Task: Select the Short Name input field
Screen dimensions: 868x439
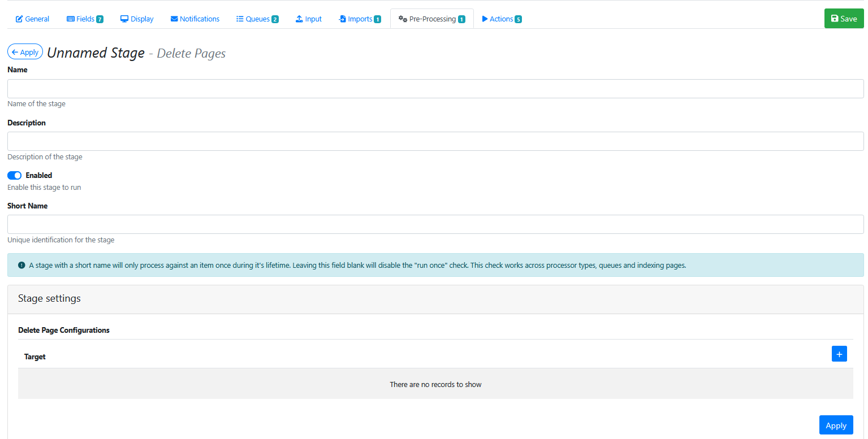Action: 435,224
